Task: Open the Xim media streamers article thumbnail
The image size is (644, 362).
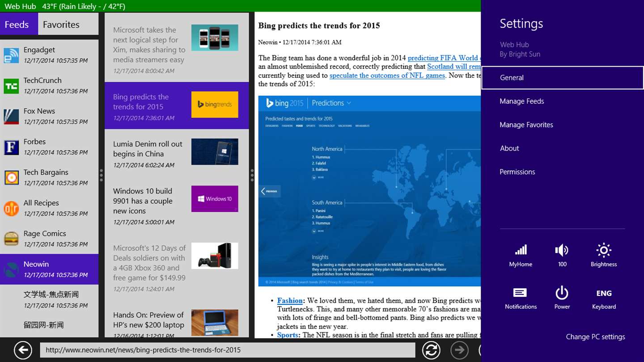Action: tap(215, 38)
